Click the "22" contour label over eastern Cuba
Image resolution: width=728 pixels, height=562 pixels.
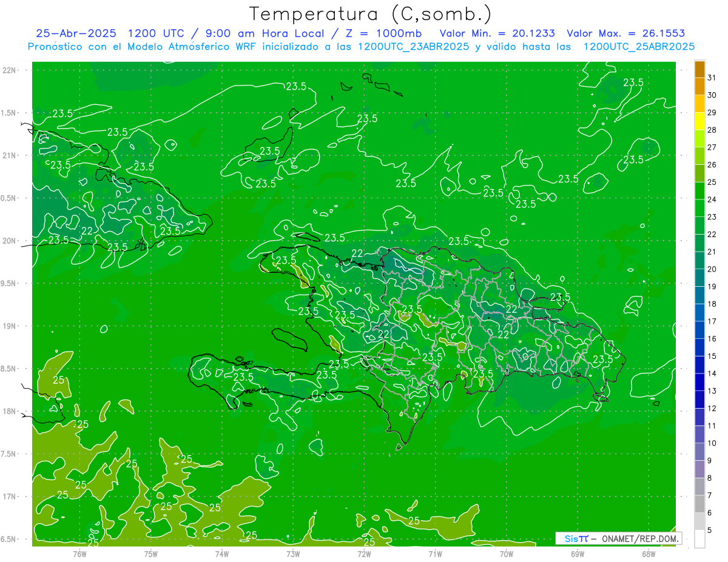pyautogui.click(x=87, y=230)
